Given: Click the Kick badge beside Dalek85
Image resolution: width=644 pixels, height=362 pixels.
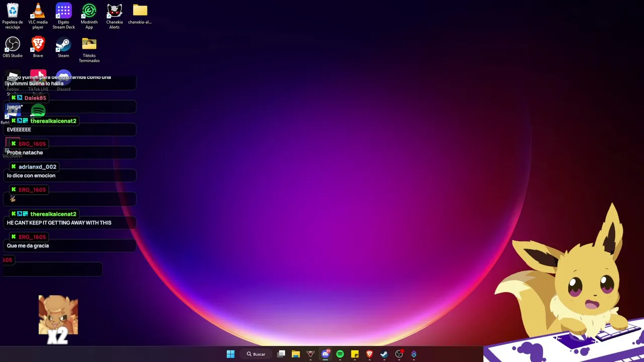Looking at the screenshot, I should pyautogui.click(x=14, y=98).
